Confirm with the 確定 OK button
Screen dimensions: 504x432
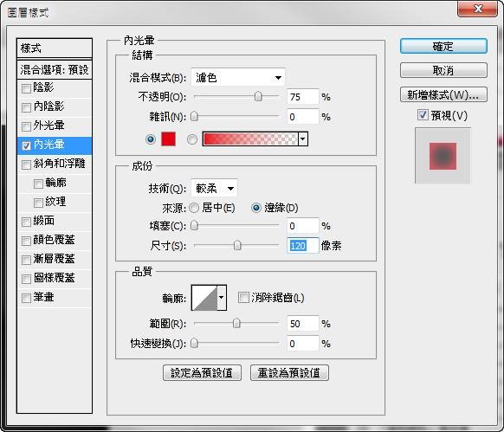click(x=443, y=46)
